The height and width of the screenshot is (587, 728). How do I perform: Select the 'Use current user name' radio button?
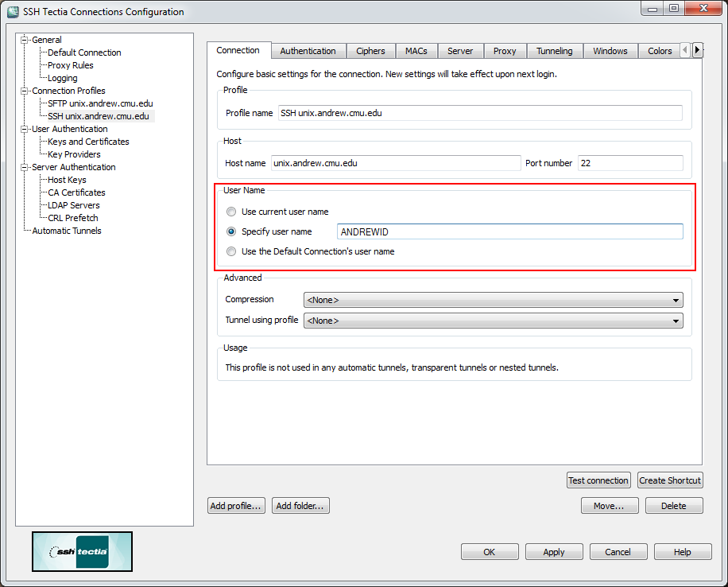pyautogui.click(x=231, y=212)
